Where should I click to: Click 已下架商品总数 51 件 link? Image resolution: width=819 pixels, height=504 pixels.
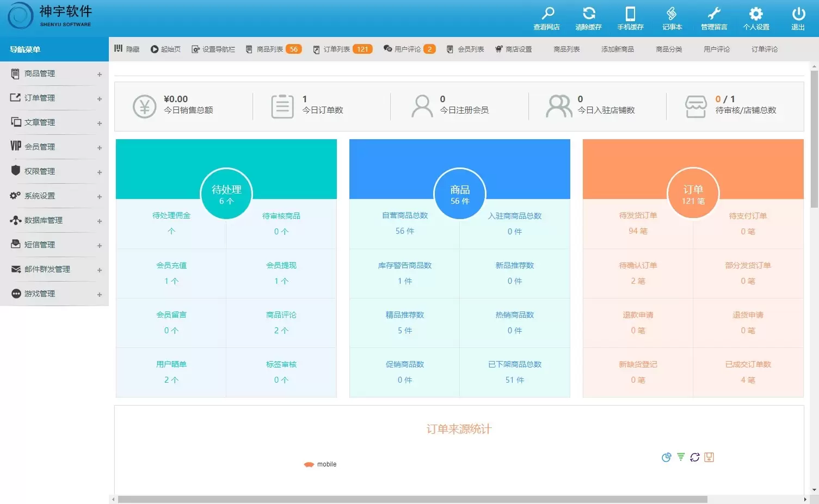click(x=515, y=372)
